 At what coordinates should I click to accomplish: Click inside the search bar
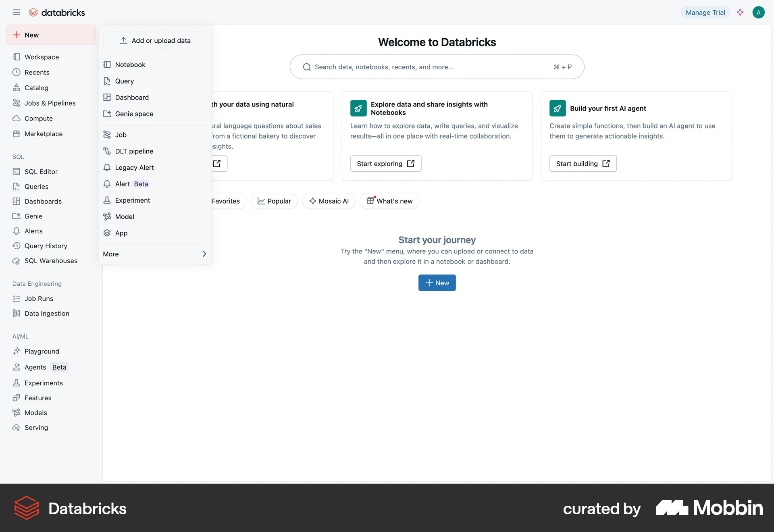(437, 66)
